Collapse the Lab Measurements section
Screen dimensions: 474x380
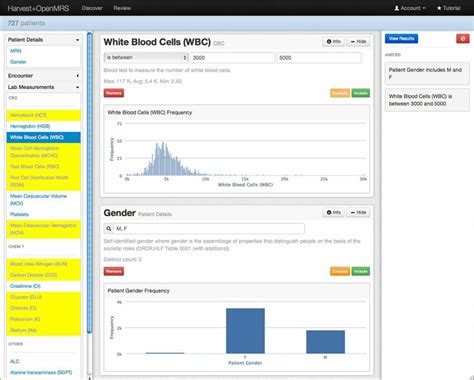43,87
